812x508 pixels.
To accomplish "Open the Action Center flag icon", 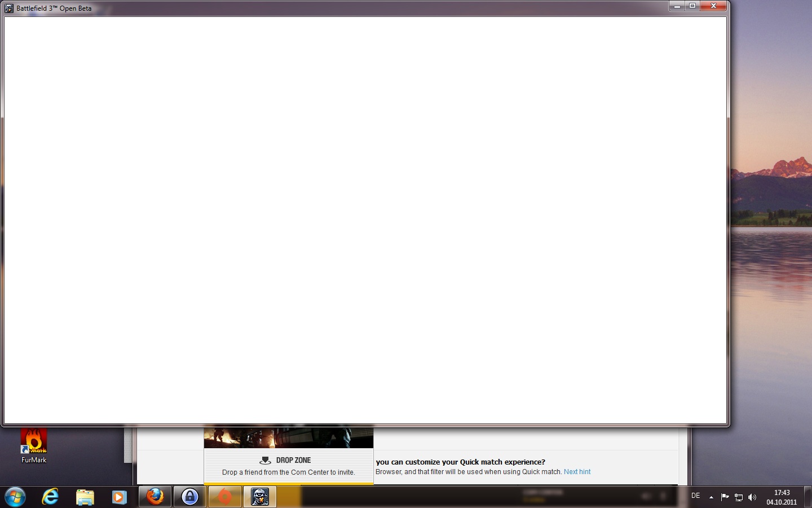I will point(725,497).
